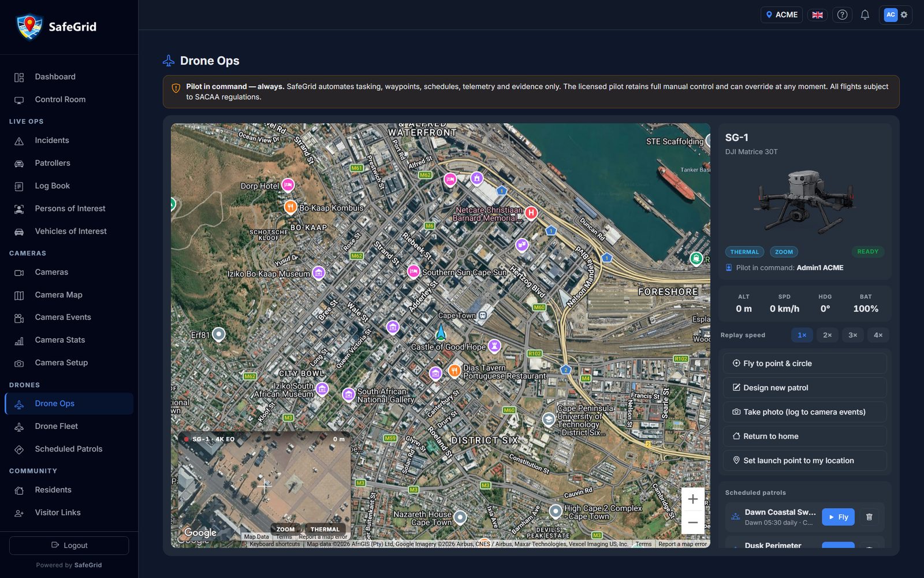Click Report a map error link
The height and width of the screenshot is (578, 924).
(683, 544)
